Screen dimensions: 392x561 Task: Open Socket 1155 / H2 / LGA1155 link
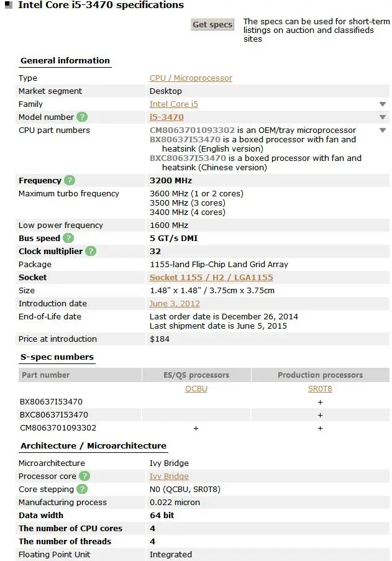tap(211, 277)
